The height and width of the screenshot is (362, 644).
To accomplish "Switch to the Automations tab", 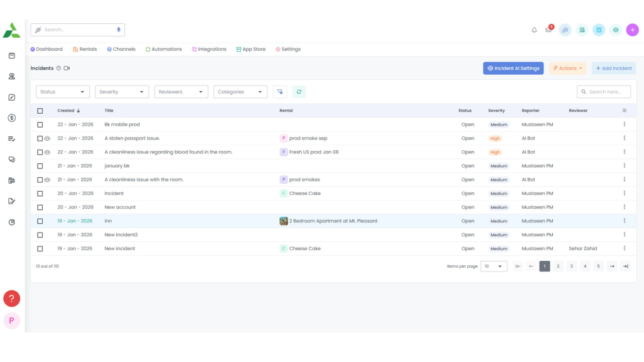I will pos(164,49).
